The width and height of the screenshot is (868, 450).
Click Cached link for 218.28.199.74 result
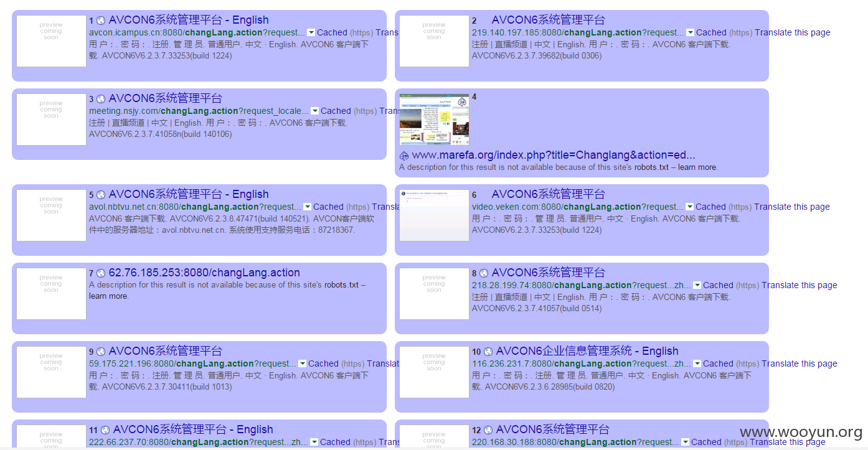click(718, 285)
